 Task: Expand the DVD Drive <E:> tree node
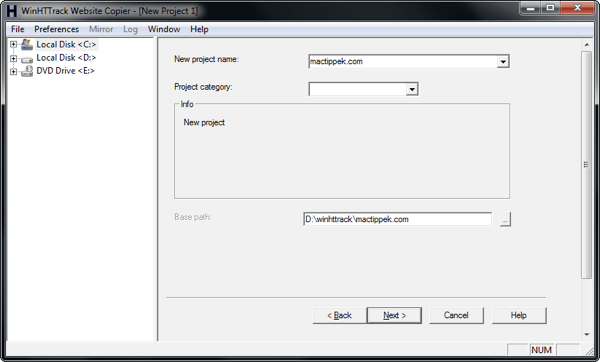click(x=13, y=72)
